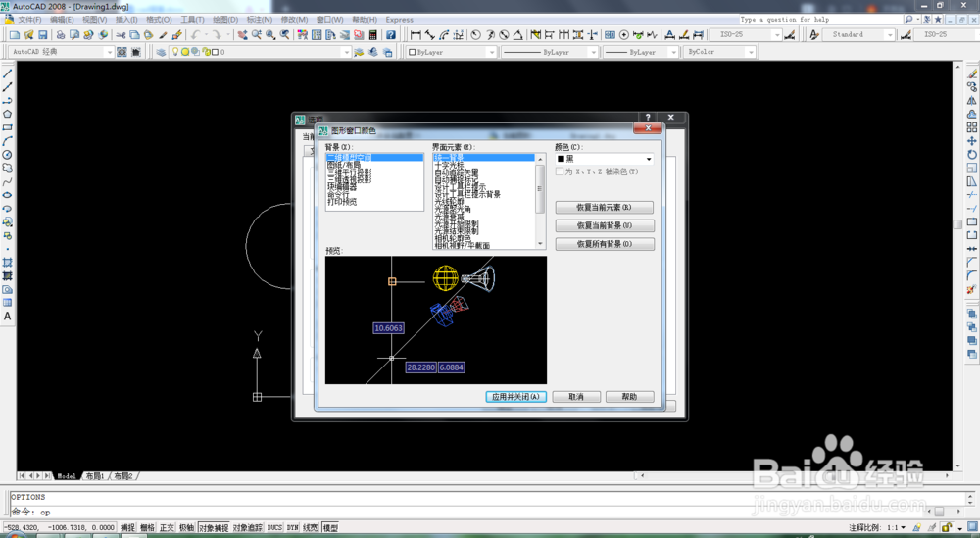
Task: Select the Polygon tool in Draw toolbar
Action: (8, 114)
